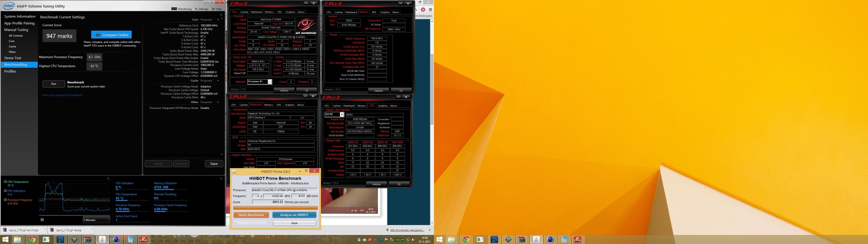Open the Slot #2 dropdown in CPU-Z SPD
This screenshot has width=868, height=244.
[335, 114]
